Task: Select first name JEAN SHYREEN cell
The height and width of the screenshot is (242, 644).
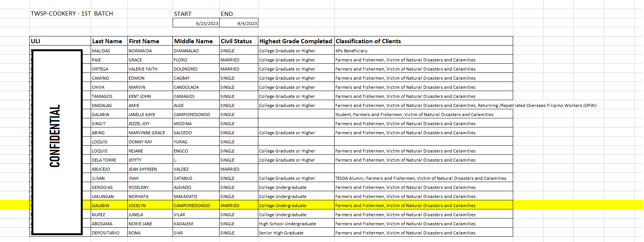Action: point(150,168)
